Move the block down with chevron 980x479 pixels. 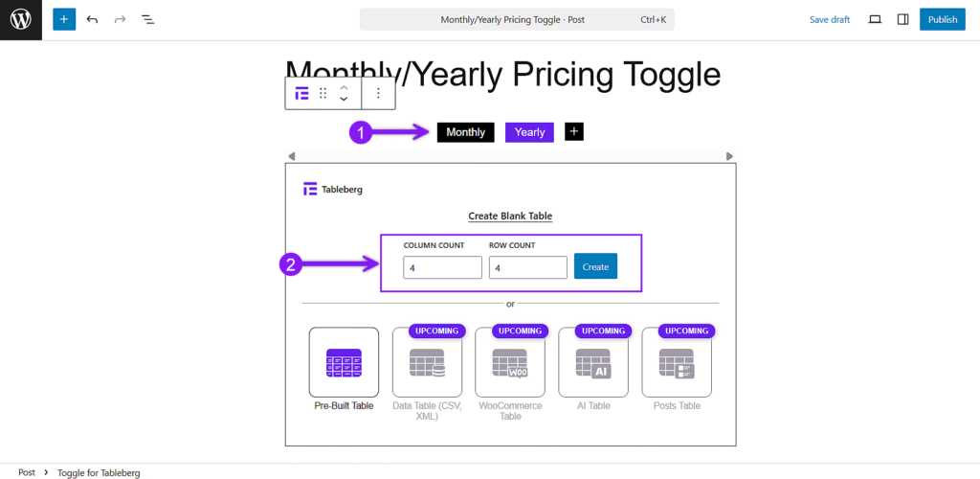tap(344, 99)
